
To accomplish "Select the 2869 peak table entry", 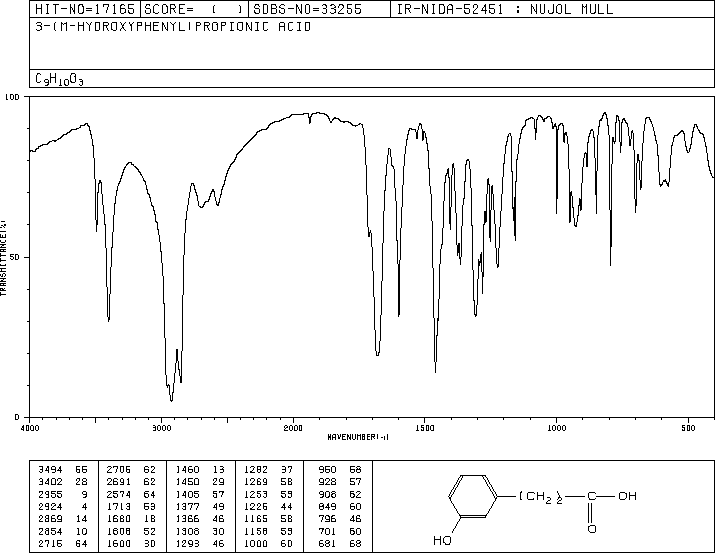I will click(x=63, y=519).
